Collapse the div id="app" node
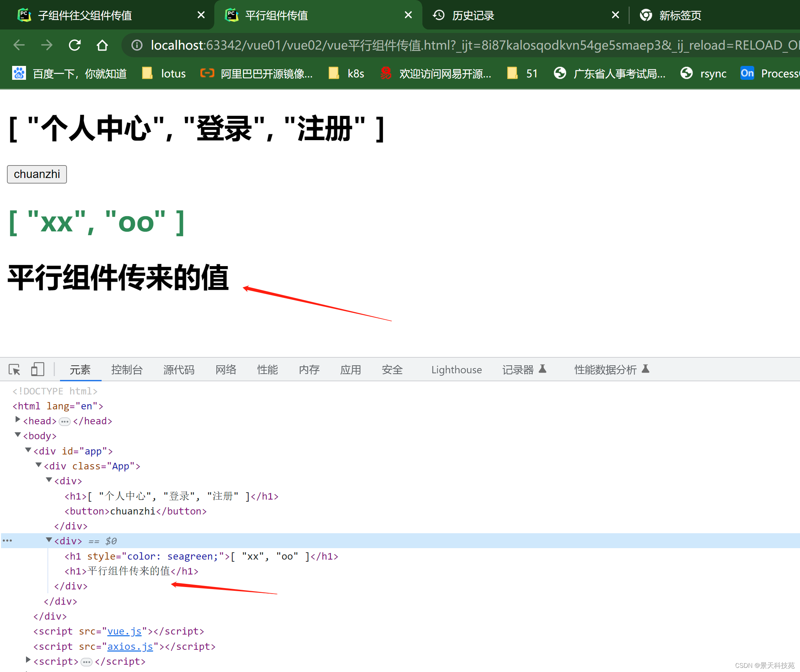Viewport: 800px width, 672px height. (28, 450)
